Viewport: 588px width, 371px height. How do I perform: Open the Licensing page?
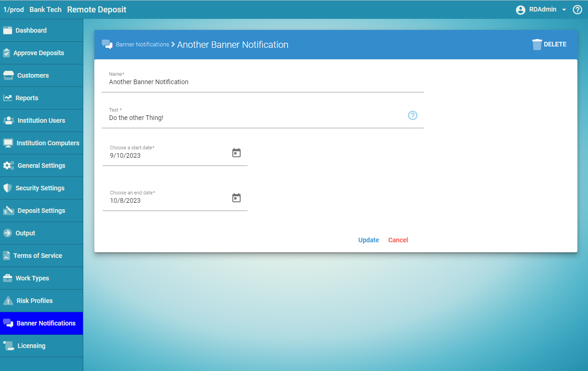pyautogui.click(x=41, y=346)
